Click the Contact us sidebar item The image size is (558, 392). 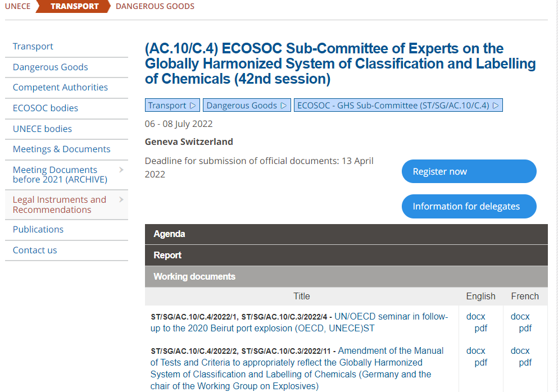click(35, 250)
